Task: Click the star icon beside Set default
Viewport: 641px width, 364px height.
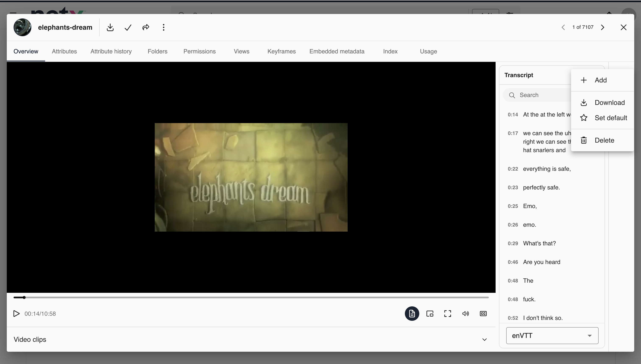Action: (x=584, y=118)
